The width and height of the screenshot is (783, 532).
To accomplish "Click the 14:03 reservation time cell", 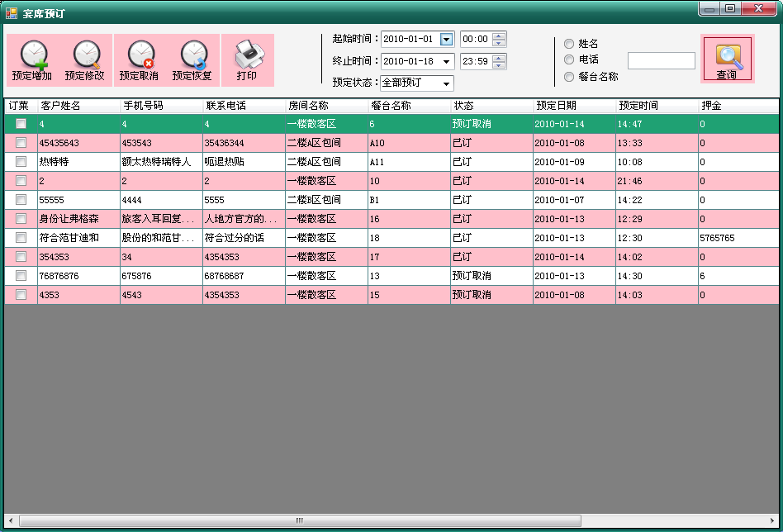I will point(657,295).
